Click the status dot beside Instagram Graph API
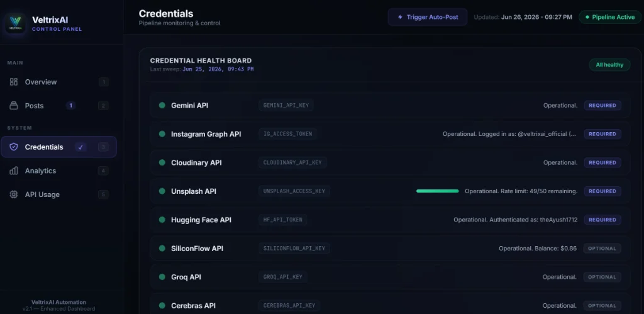The height and width of the screenshot is (314, 644). click(162, 134)
